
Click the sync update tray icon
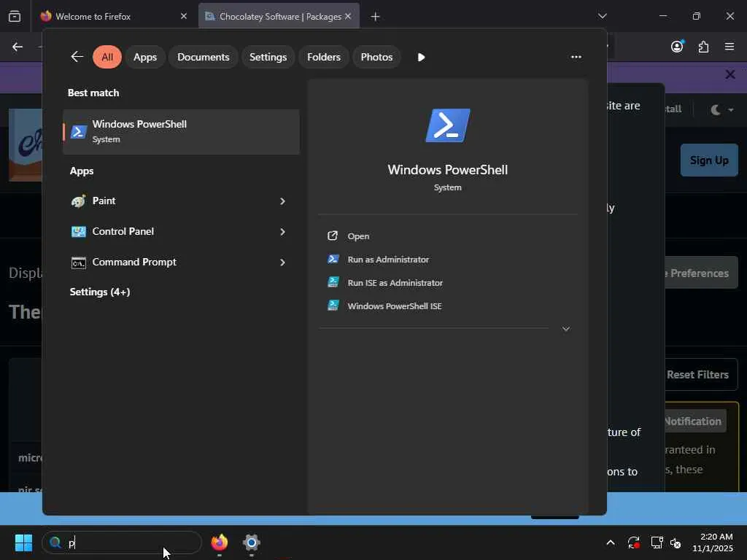point(634,542)
